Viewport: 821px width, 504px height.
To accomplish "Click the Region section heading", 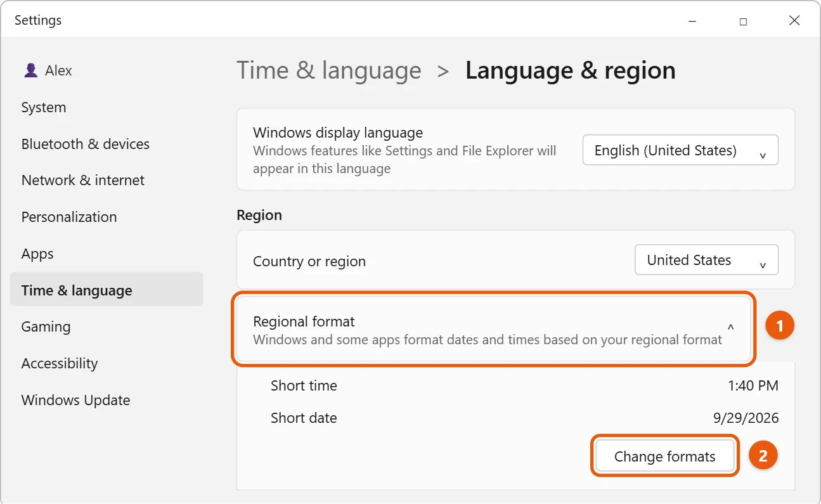I will [259, 215].
